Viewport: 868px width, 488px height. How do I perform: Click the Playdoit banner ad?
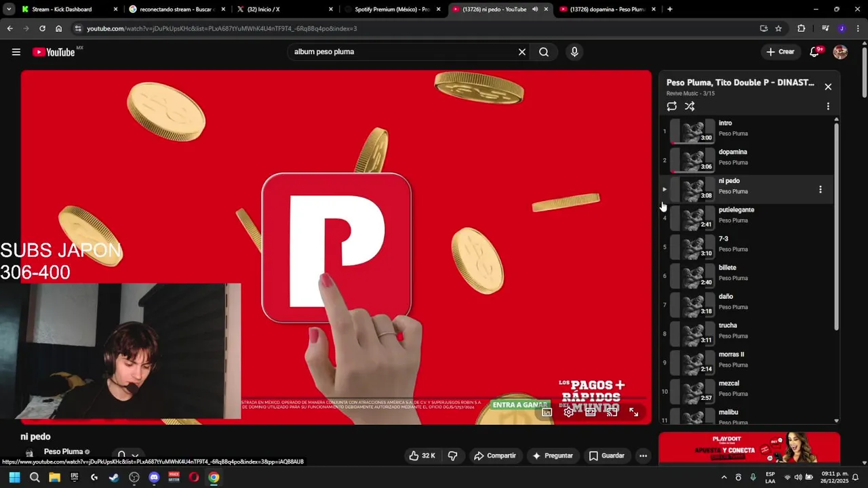point(749,448)
